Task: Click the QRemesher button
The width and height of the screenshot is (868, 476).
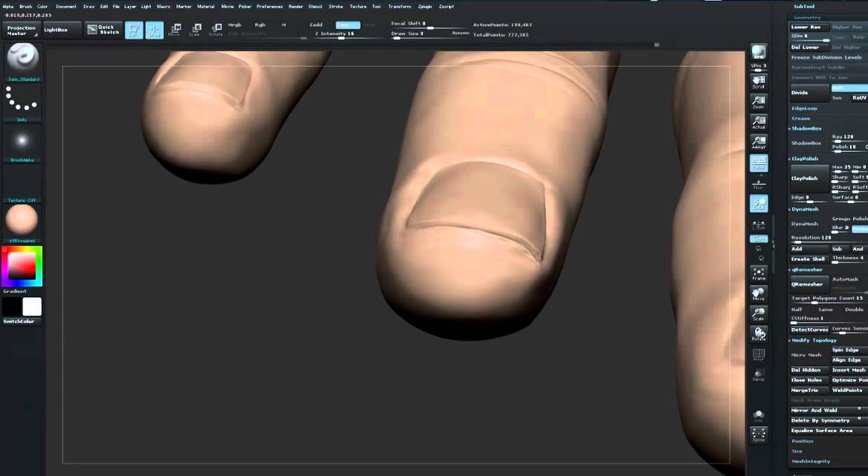Action: tap(809, 284)
